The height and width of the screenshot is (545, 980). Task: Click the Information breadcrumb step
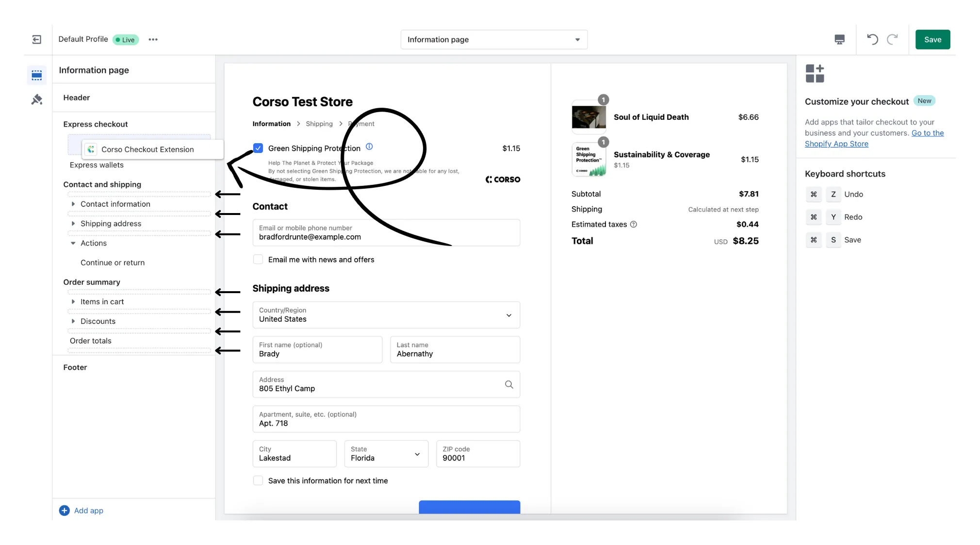(x=271, y=124)
